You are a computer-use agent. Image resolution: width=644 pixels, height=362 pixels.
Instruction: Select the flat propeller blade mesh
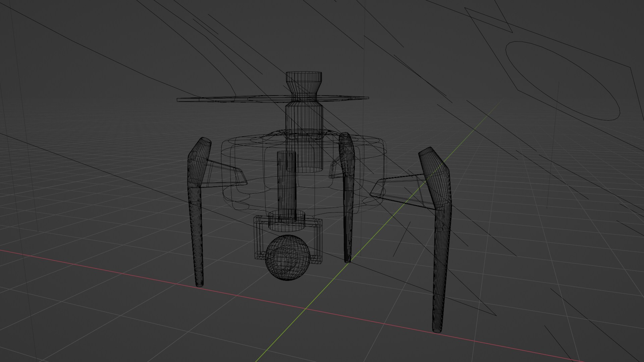(273, 99)
